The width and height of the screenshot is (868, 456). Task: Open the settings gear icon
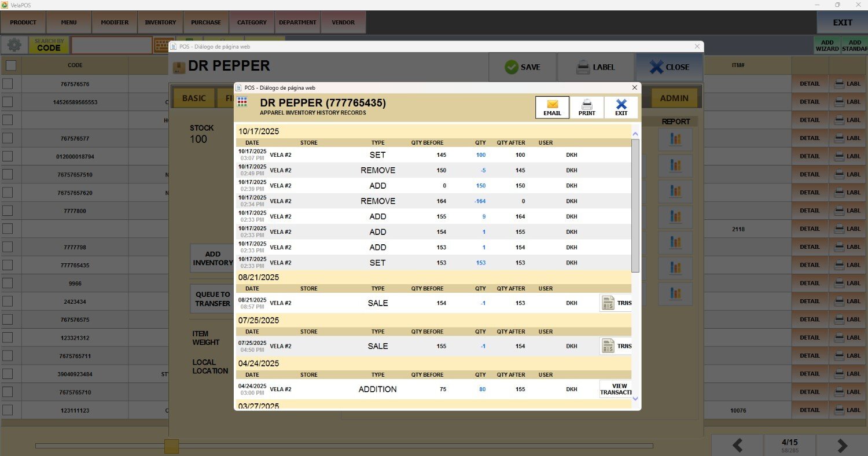[14, 45]
